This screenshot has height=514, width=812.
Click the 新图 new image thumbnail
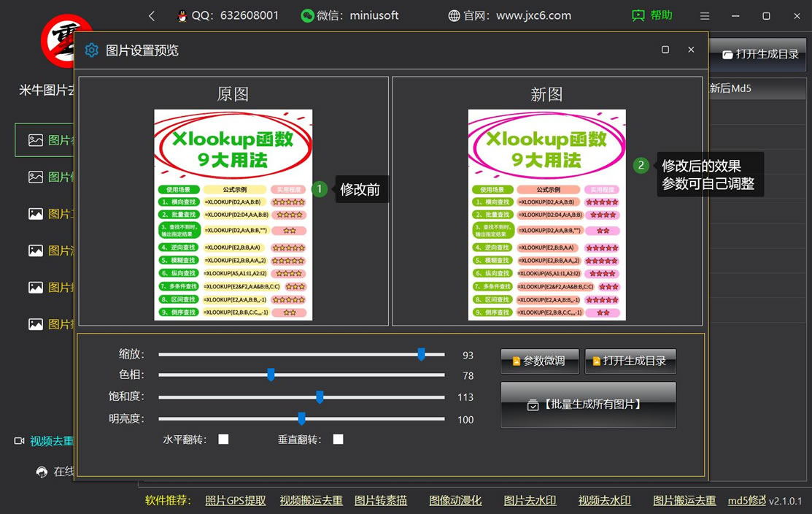pyautogui.click(x=547, y=215)
